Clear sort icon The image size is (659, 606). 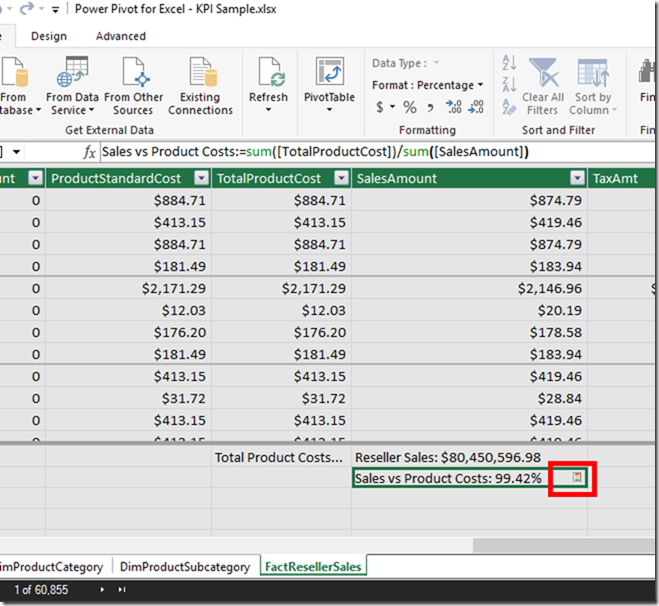point(509,107)
